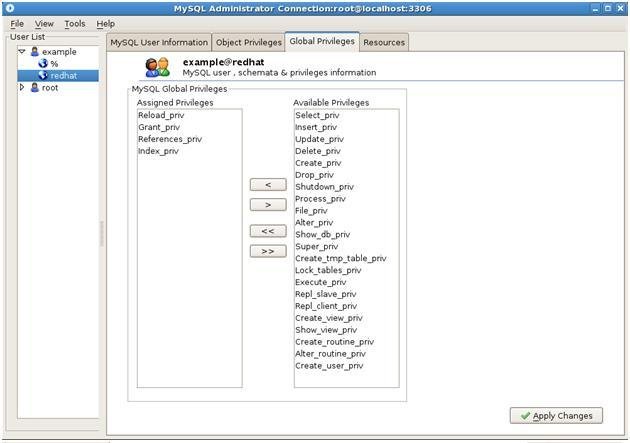
Task: Click the double left arrow assign-all button
Action: tap(268, 231)
